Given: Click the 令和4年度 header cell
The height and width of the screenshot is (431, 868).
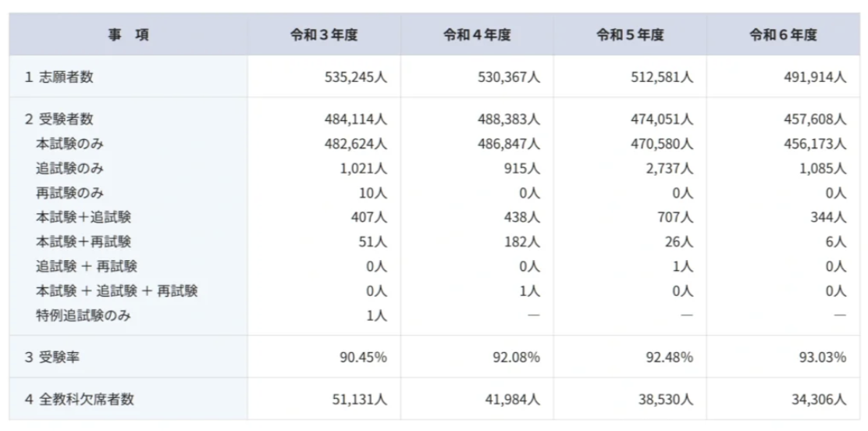Looking at the screenshot, I should coord(477,34).
